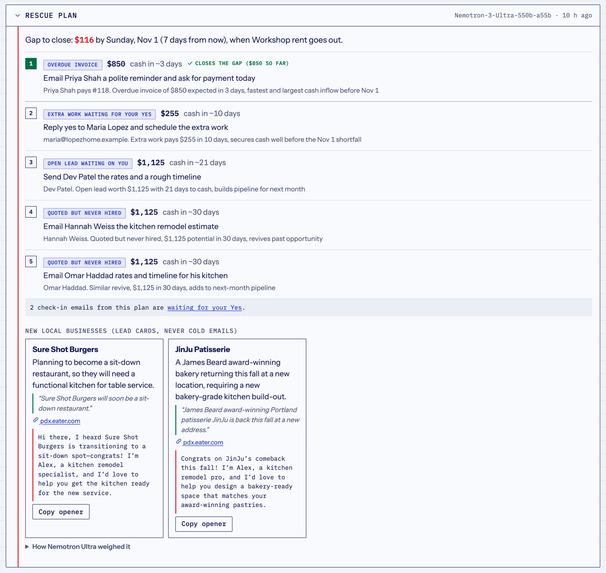Select step number 4 badge
The width and height of the screenshot is (606, 573).
point(31,212)
